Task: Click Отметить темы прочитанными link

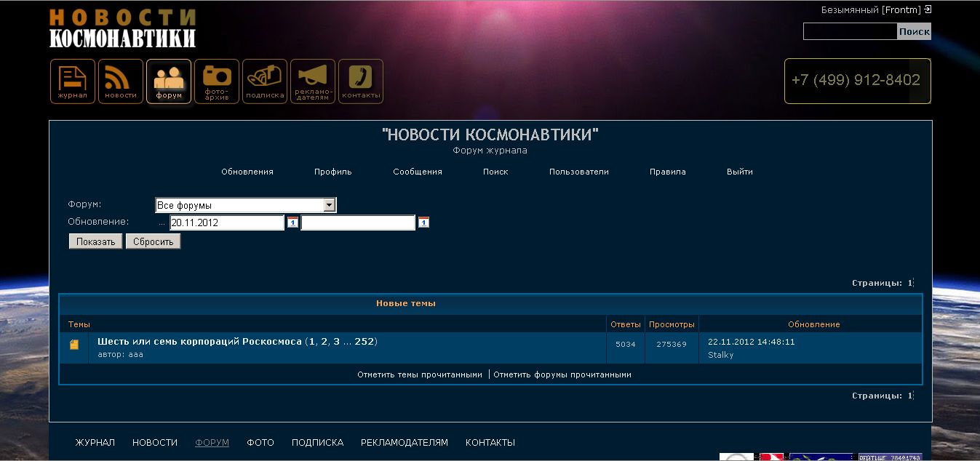Action: (x=420, y=374)
